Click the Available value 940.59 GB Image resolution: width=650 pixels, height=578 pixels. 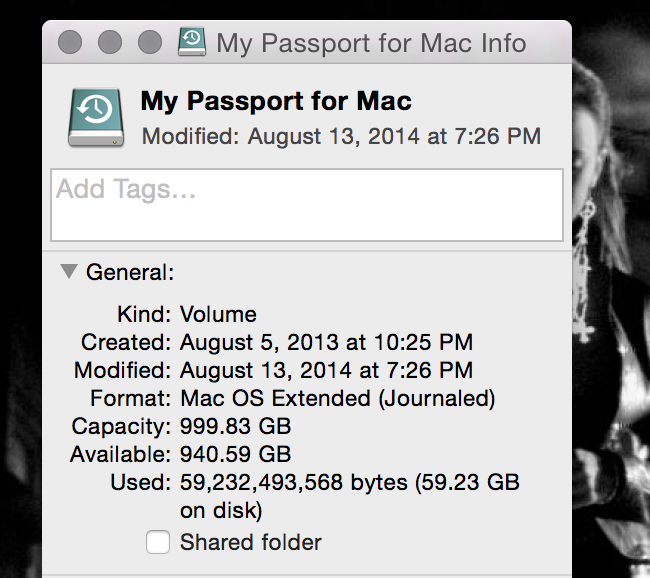coord(235,454)
